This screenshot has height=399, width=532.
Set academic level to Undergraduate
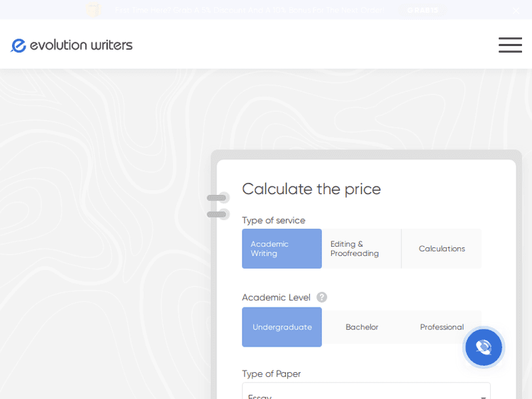point(282,327)
